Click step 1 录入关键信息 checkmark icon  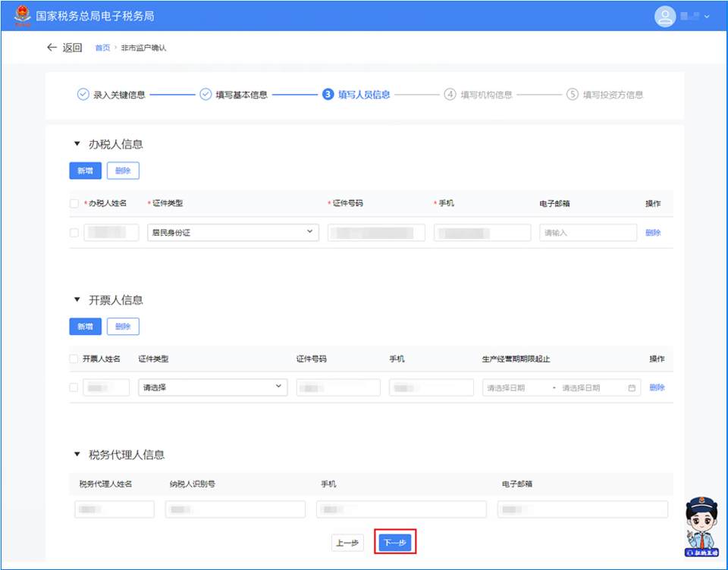[x=83, y=95]
